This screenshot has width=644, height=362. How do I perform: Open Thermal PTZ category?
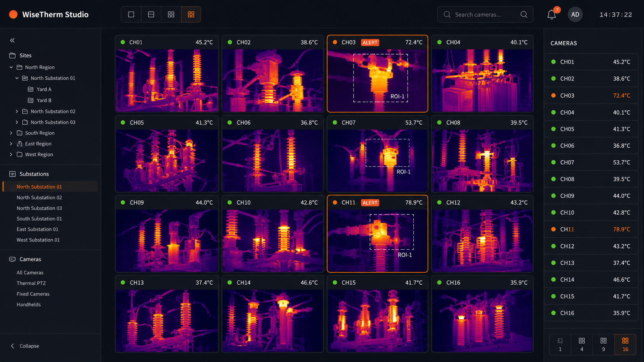click(x=31, y=283)
